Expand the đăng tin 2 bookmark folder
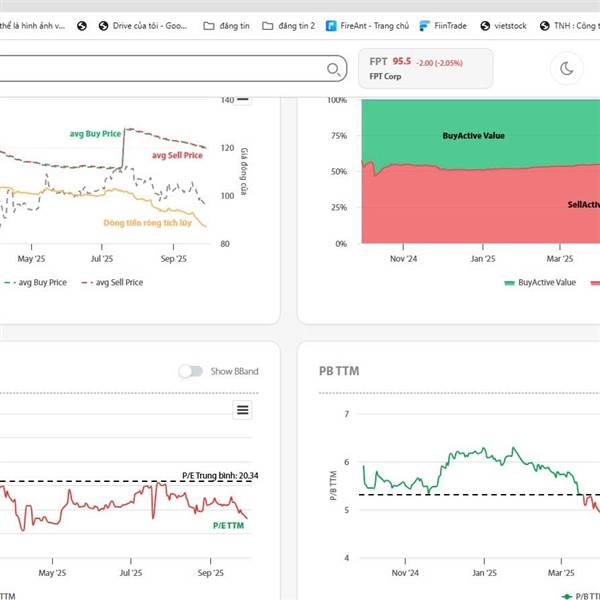 (x=289, y=26)
